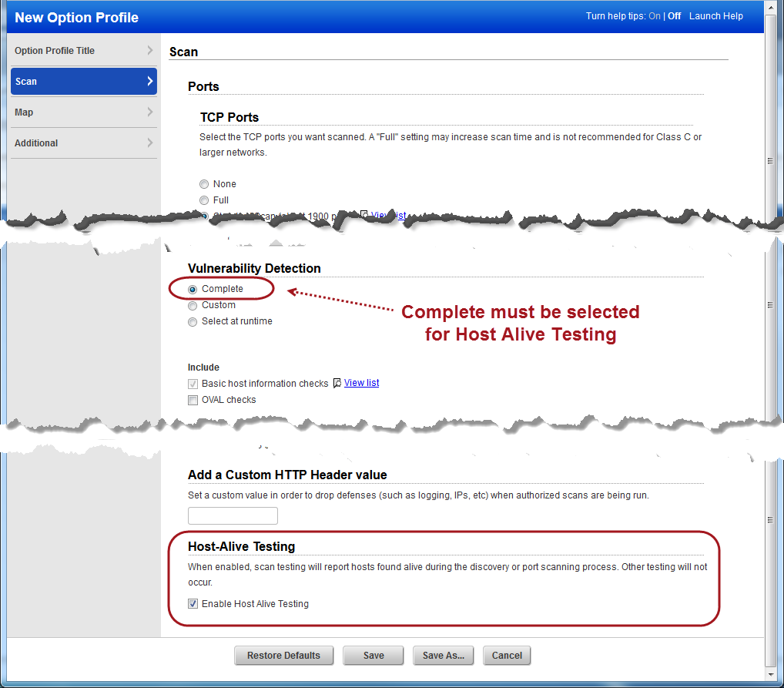This screenshot has height=688, width=784.
Task: Click the chevron arrow on Option Profile Title
Action: [x=151, y=50]
